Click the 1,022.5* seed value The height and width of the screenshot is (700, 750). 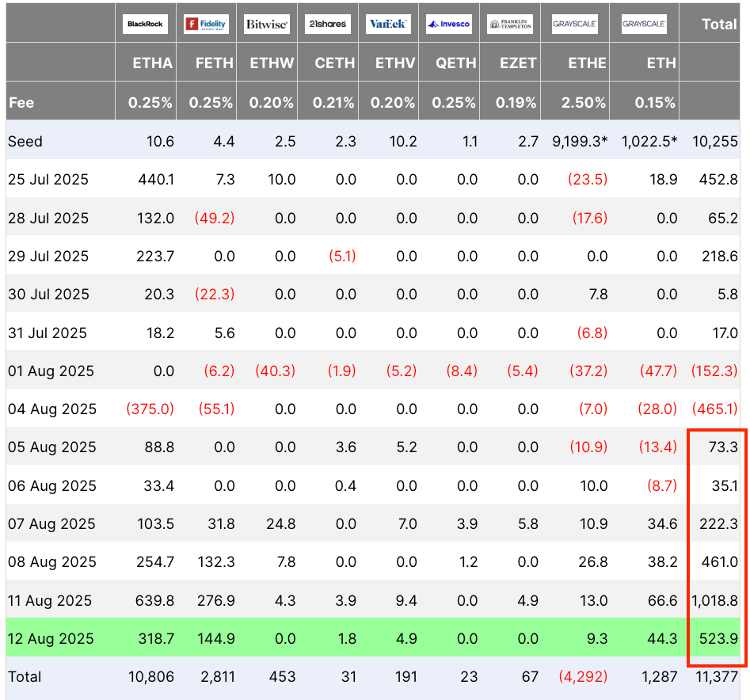pyautogui.click(x=649, y=142)
